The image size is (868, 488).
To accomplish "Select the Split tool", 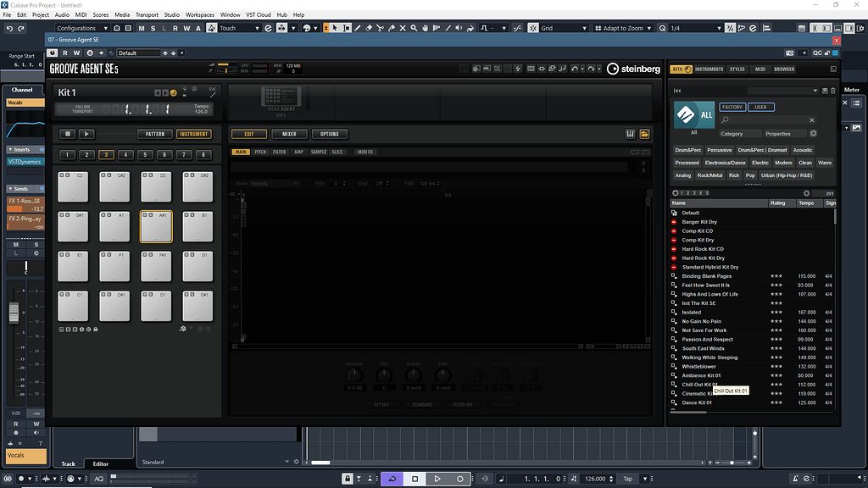I will point(381,27).
